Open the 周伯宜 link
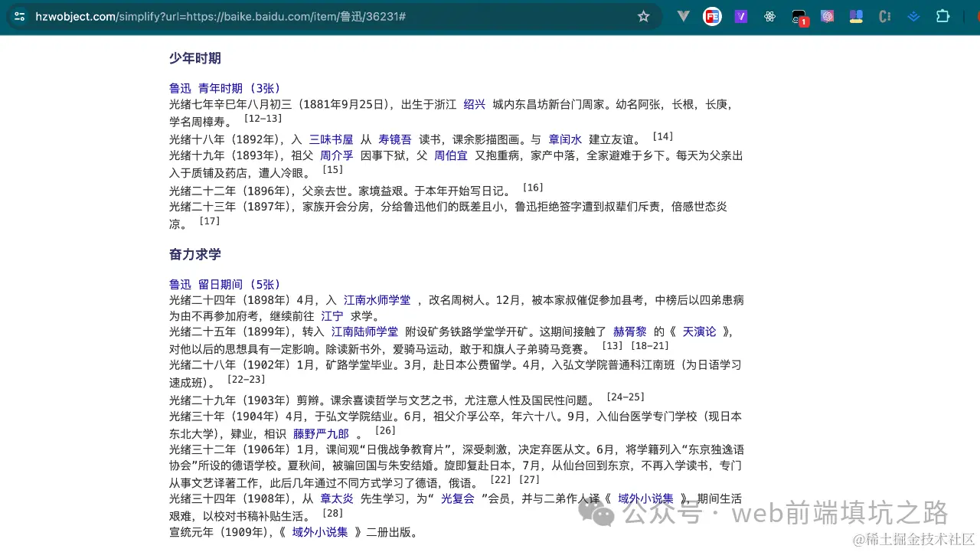The height and width of the screenshot is (552, 980). 451,155
